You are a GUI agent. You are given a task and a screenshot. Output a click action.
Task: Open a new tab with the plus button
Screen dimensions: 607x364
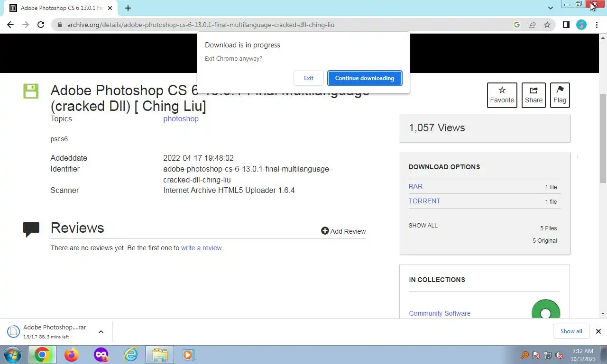128,8
